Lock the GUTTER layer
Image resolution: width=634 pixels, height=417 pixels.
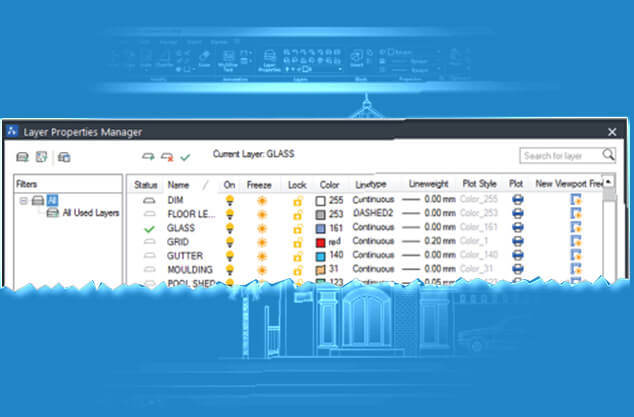[x=297, y=256]
